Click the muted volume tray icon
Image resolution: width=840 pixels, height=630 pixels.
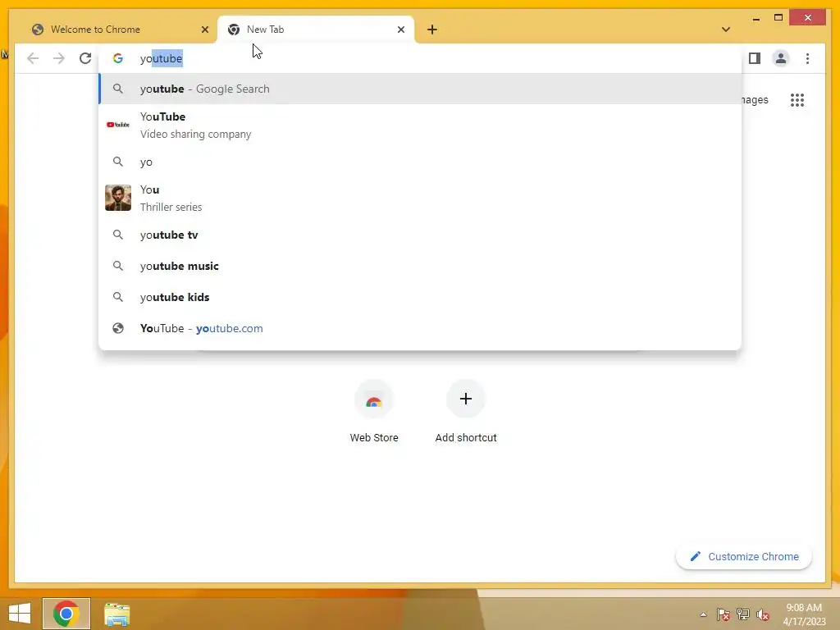tap(762, 614)
